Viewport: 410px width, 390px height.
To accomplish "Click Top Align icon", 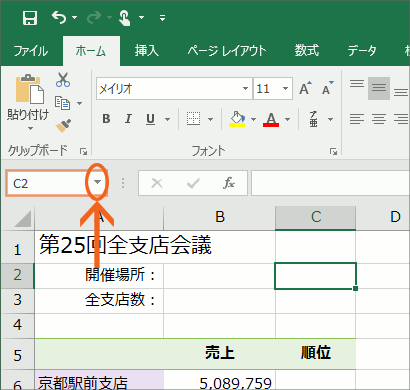I will 357,83.
